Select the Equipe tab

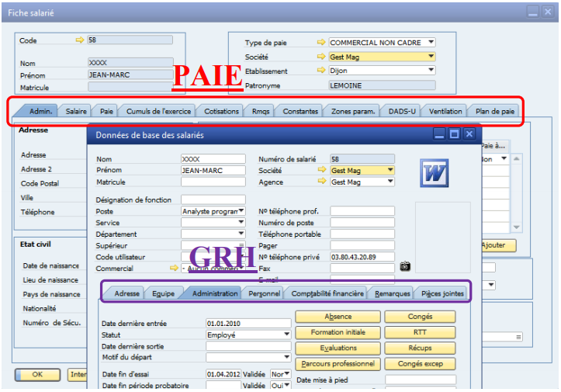point(163,293)
